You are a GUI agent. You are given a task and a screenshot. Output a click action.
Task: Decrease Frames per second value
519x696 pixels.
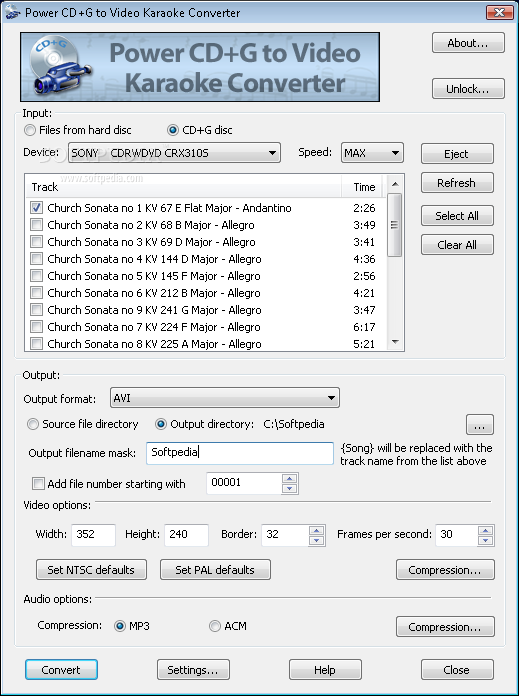click(486, 540)
